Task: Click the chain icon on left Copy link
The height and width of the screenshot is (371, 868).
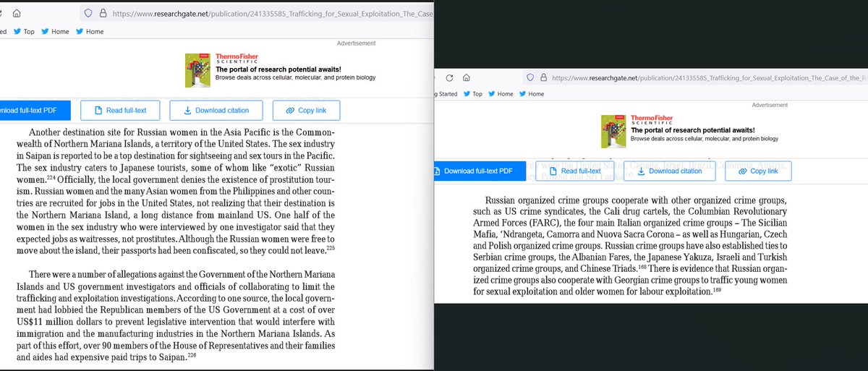Action: (x=290, y=111)
